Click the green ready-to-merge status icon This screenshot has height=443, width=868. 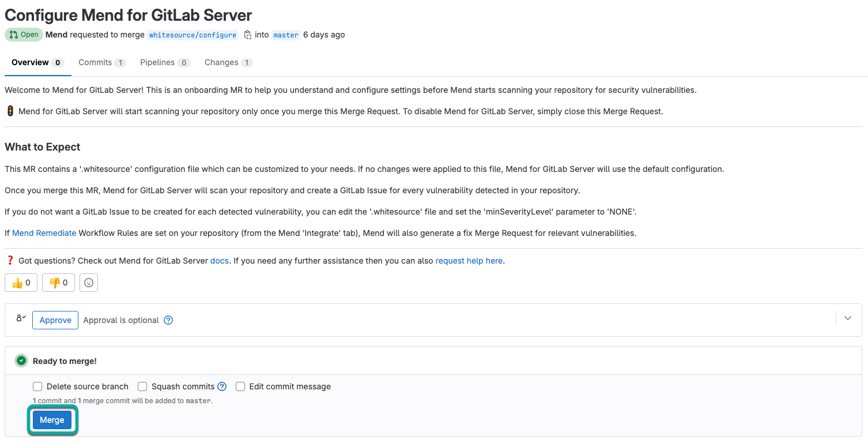click(21, 361)
